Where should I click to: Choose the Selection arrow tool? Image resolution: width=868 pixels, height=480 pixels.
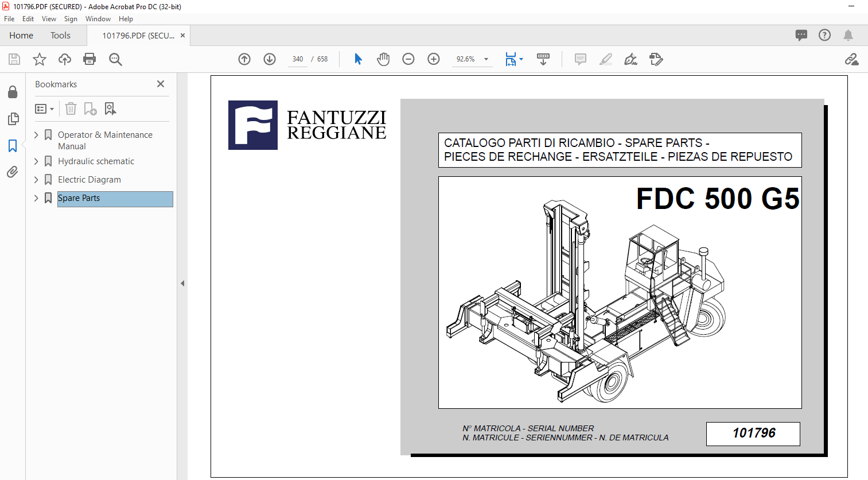359,59
